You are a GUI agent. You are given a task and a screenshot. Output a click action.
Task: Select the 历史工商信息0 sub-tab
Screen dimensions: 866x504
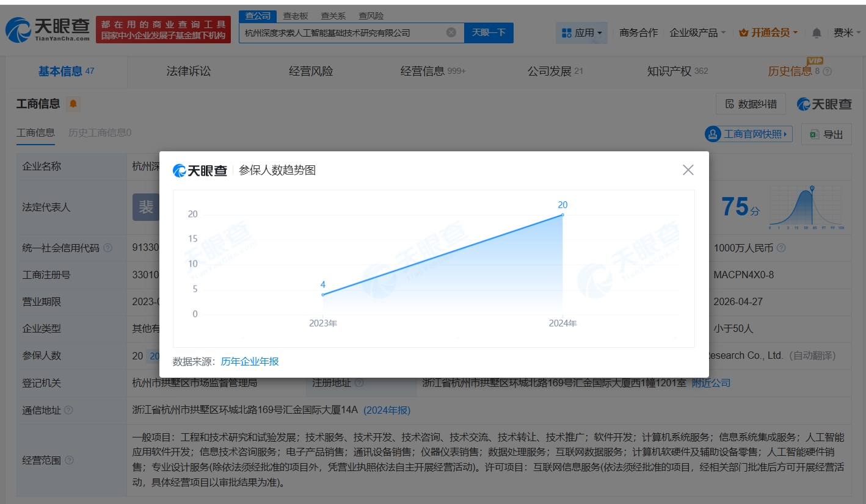pos(100,132)
